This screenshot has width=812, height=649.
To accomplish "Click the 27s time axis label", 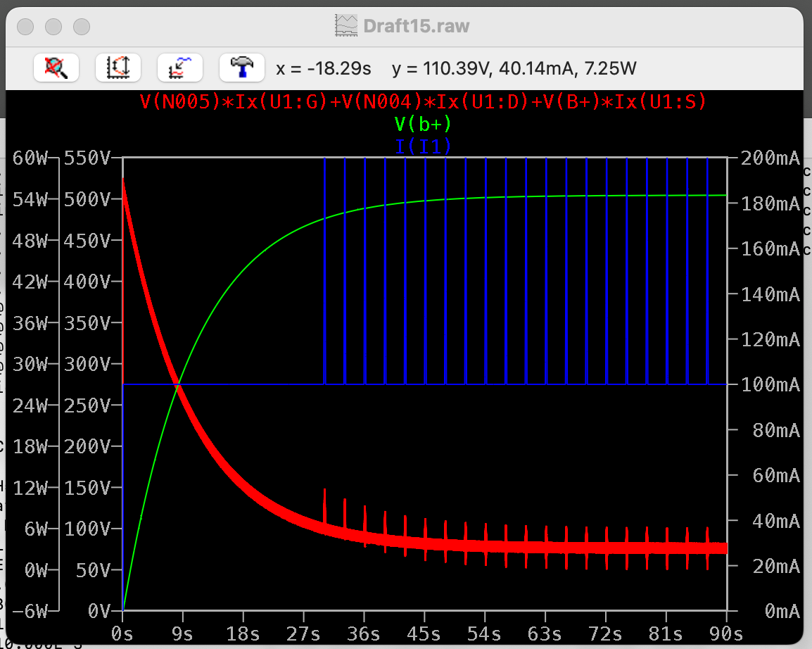I will click(x=303, y=634).
